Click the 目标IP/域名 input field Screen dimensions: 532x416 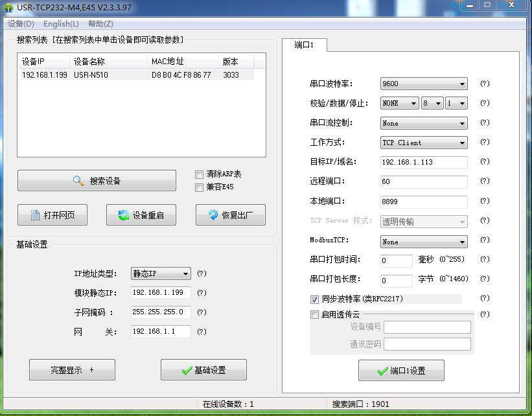pos(423,162)
